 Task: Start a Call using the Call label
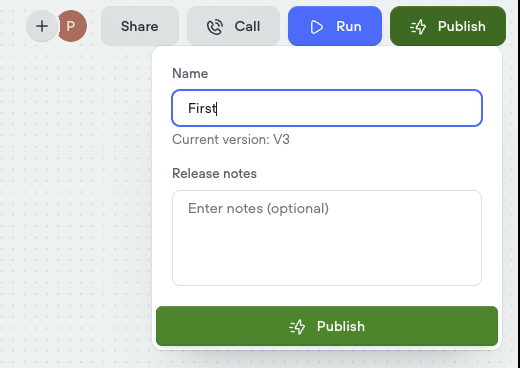click(x=247, y=26)
